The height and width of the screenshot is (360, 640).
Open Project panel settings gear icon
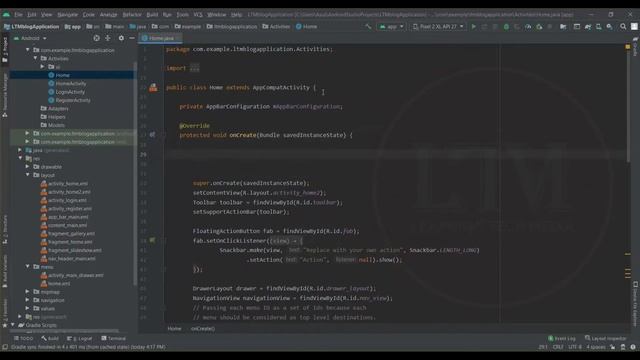[121, 38]
